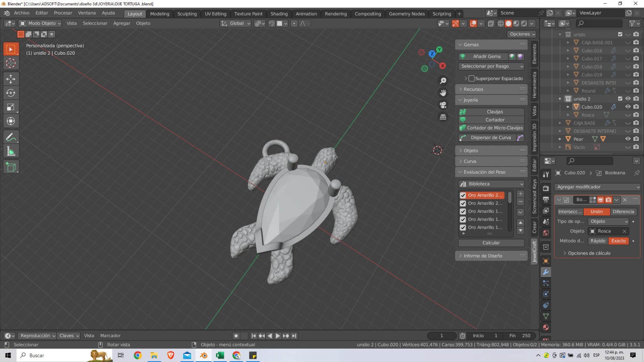This screenshot has width=644, height=362.
Task: Select the Rotate tool in the toolbar
Action: click(11, 93)
